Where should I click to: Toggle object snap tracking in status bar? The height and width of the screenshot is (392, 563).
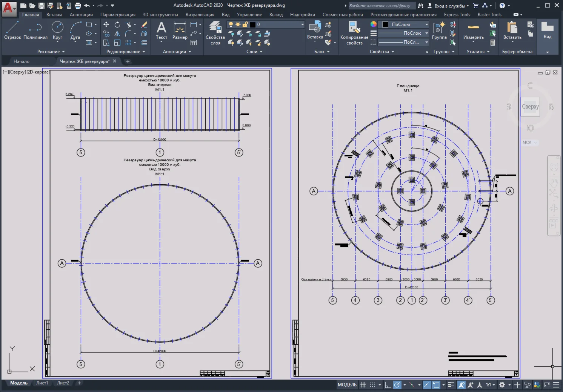tap(427, 385)
